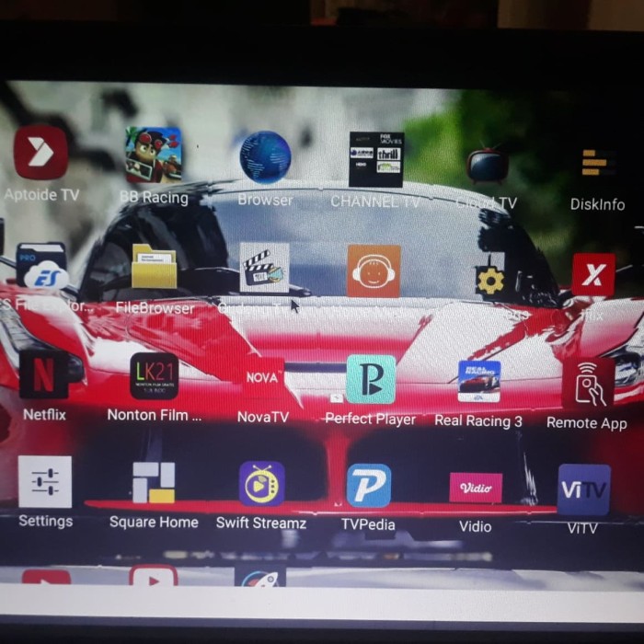Launch the TVPedia app
644x644 pixels.
[369, 486]
